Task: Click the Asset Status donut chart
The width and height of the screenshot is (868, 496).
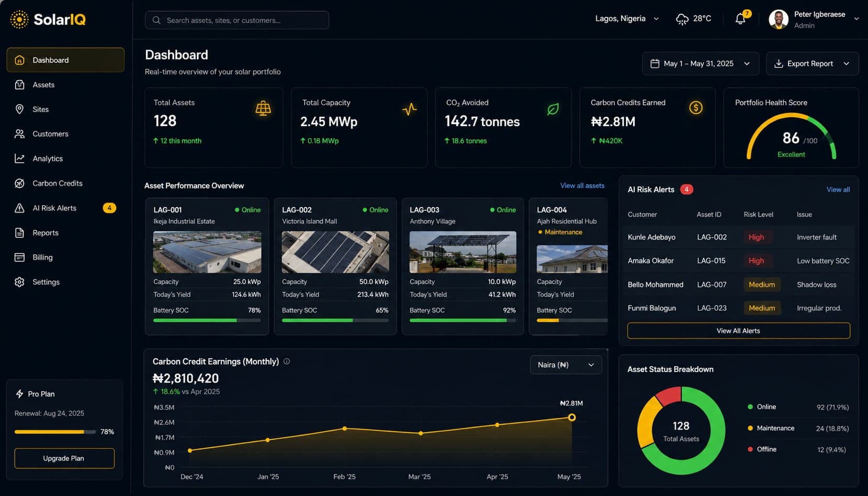Action: [x=681, y=431]
